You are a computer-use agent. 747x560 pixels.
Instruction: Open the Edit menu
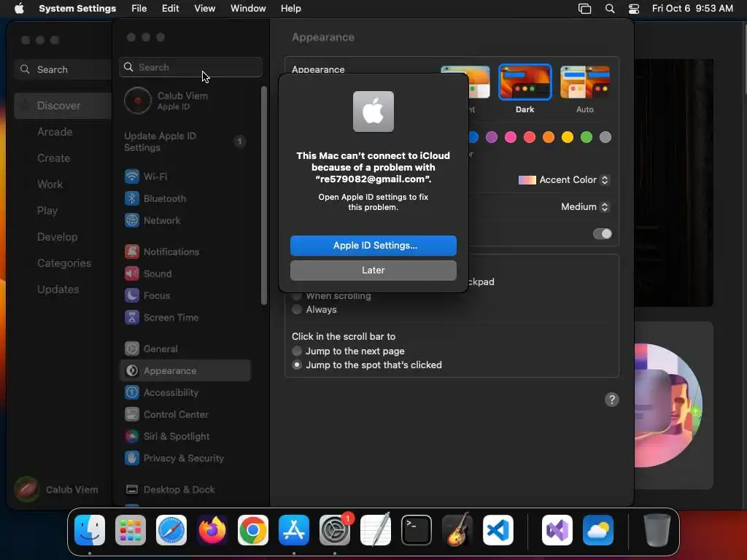(x=170, y=9)
